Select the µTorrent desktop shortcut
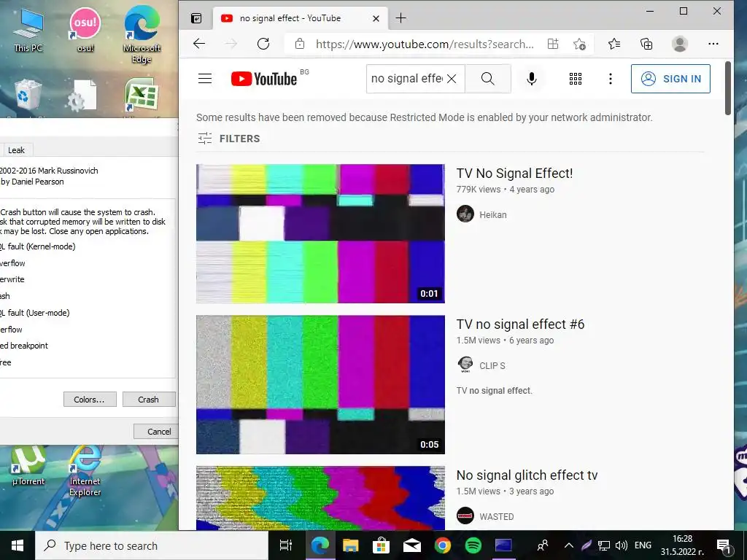Image resolution: width=747 pixels, height=560 pixels. pyautogui.click(x=28, y=466)
